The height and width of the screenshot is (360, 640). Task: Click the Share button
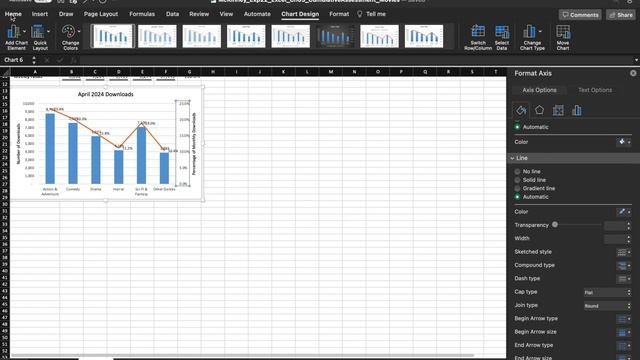621,15
